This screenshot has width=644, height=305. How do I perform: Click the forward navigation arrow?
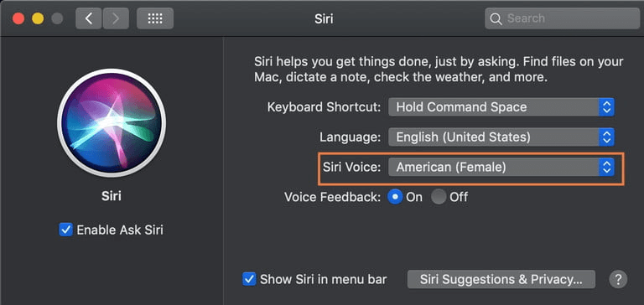click(x=116, y=18)
